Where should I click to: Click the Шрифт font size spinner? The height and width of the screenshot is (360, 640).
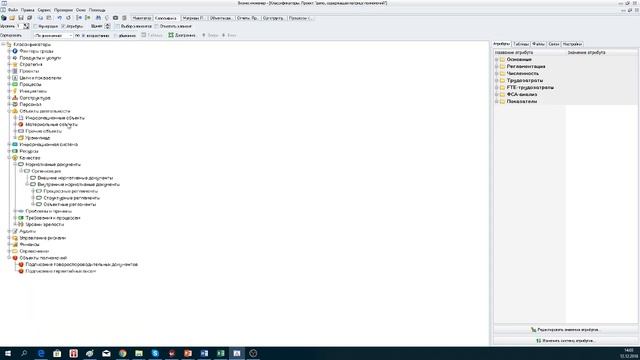[107, 26]
